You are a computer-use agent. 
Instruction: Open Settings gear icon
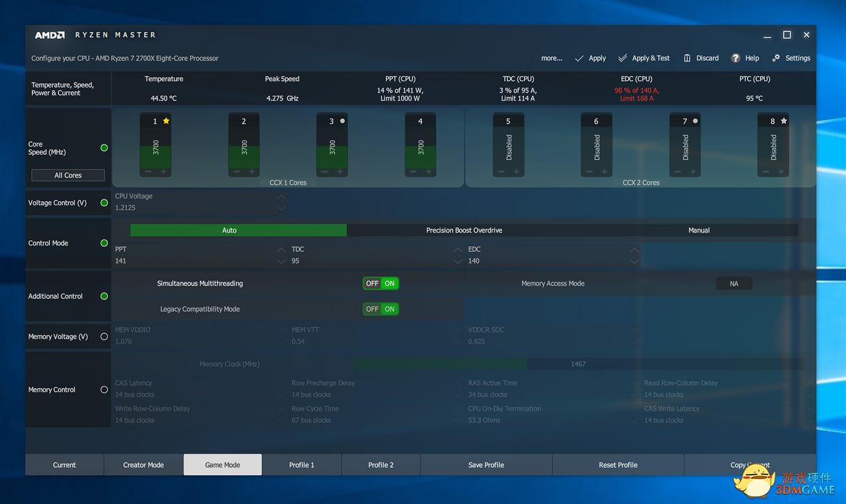click(776, 58)
